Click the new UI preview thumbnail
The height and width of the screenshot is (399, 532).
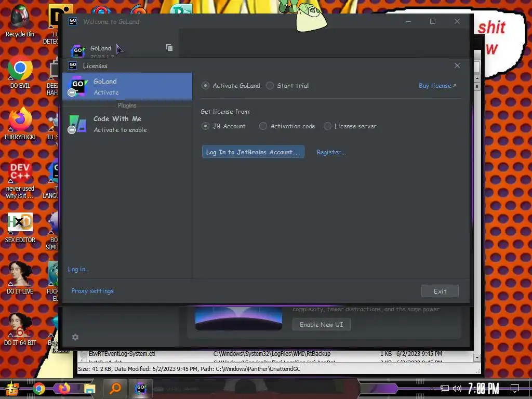pos(238,318)
